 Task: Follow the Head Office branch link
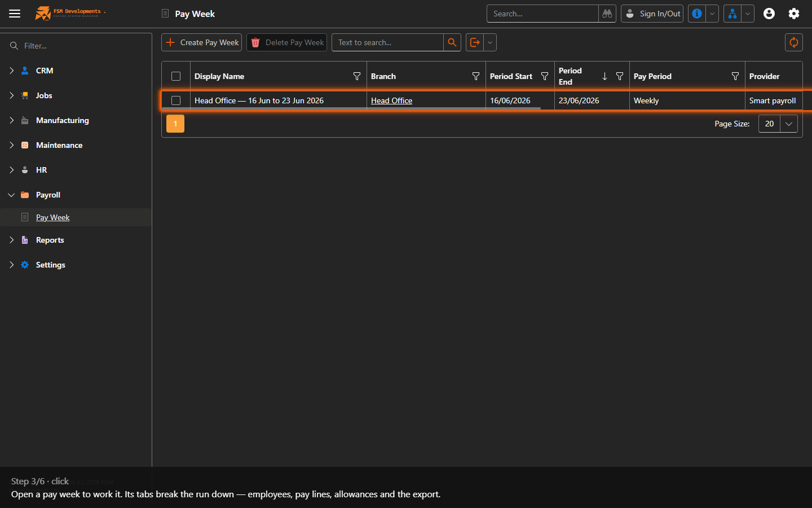click(x=391, y=100)
